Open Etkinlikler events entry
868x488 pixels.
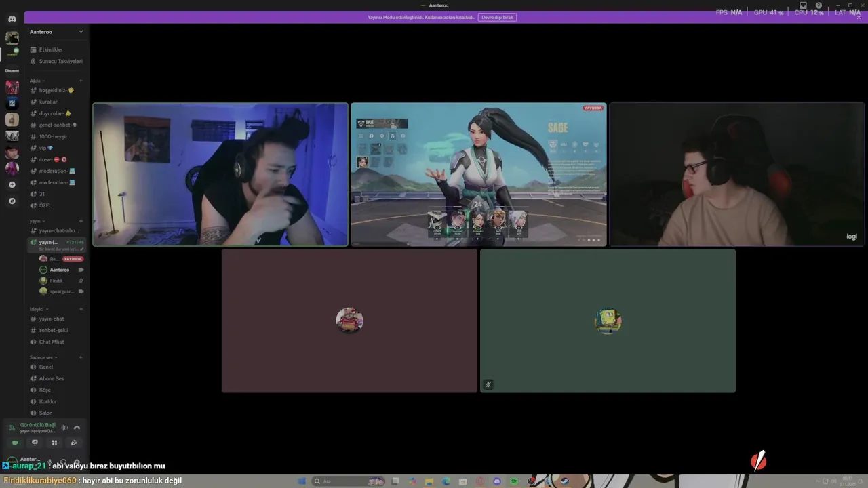(x=51, y=49)
